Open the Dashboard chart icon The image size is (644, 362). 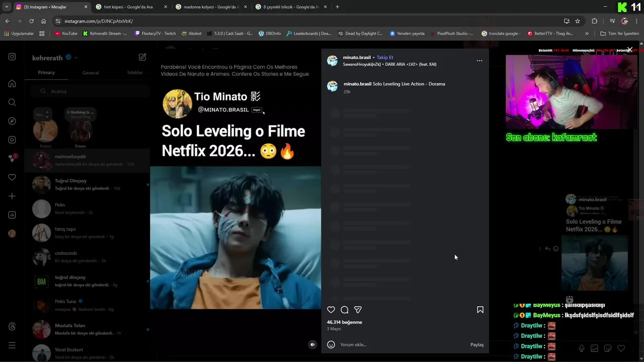[x=12, y=215]
